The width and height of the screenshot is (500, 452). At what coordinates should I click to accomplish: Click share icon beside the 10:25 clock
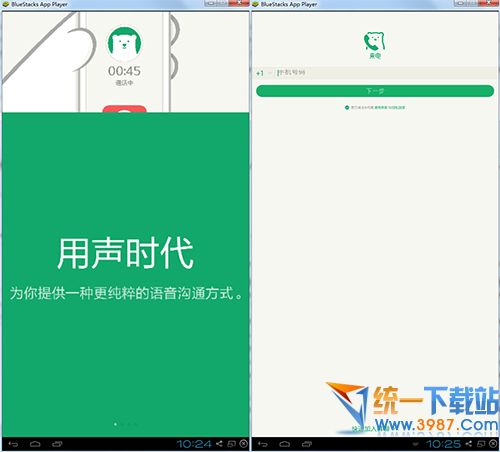[469, 444]
